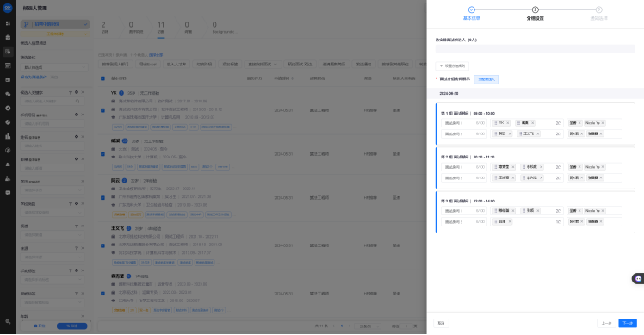Remove Nicole Ye from 10:10 - 11:10 group
This screenshot has width=644, height=335.
[x=603, y=167]
